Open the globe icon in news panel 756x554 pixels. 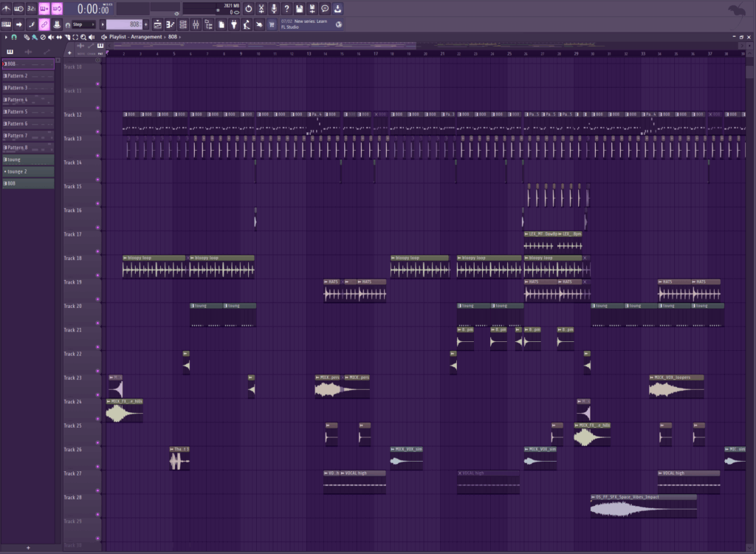tap(339, 24)
